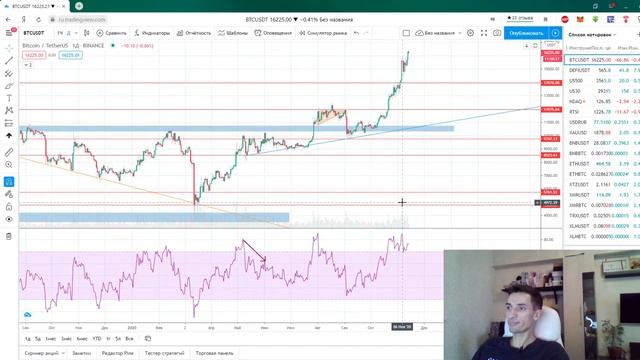Select the zoom-in magnifier tool
640x360 pixels.
click(9, 164)
